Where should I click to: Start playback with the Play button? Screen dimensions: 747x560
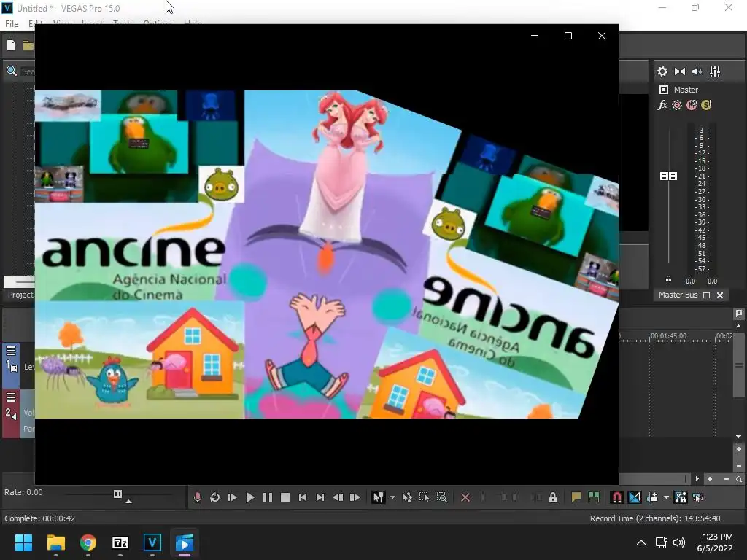pyautogui.click(x=250, y=497)
